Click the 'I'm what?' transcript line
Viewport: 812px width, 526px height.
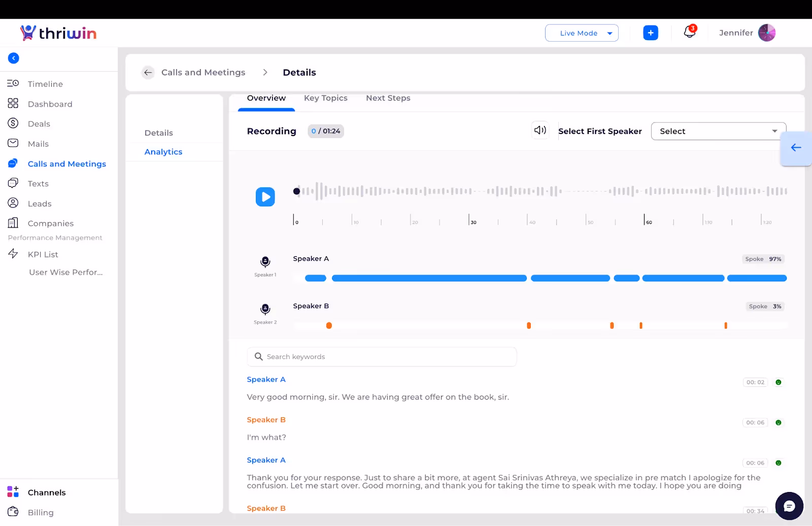[266, 437]
